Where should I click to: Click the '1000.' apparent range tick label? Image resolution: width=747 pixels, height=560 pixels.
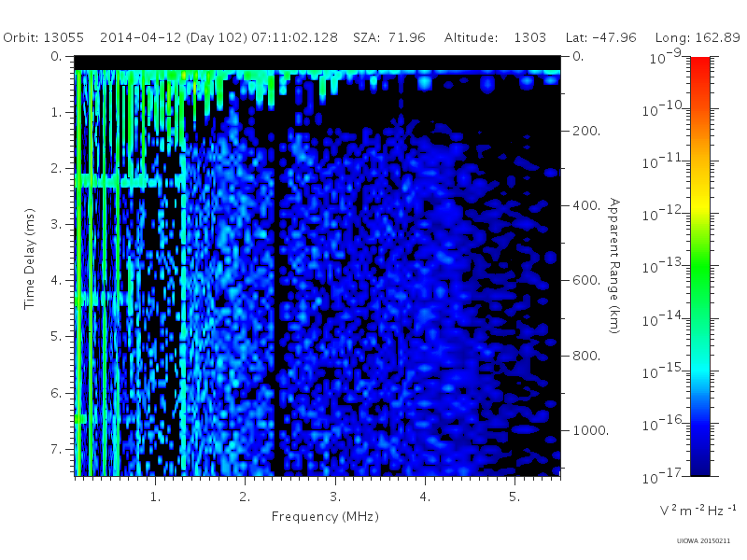(x=591, y=430)
